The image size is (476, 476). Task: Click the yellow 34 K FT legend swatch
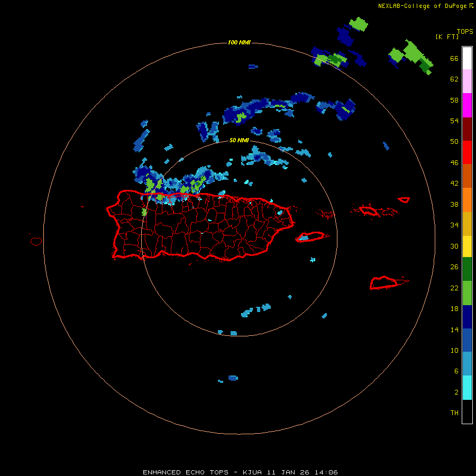(467, 246)
